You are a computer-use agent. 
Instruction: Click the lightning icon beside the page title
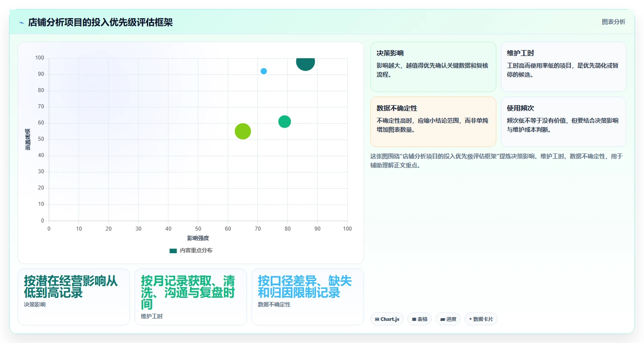[x=21, y=23]
